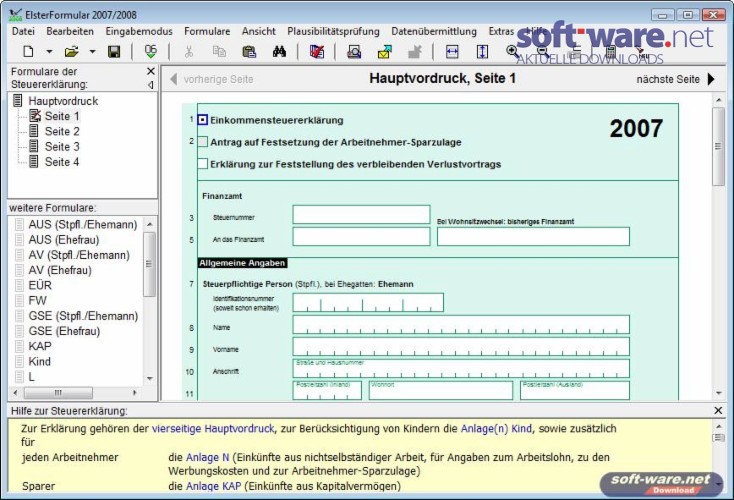The width and height of the screenshot is (734, 500).
Task: Select the KAP form
Action: (40, 346)
